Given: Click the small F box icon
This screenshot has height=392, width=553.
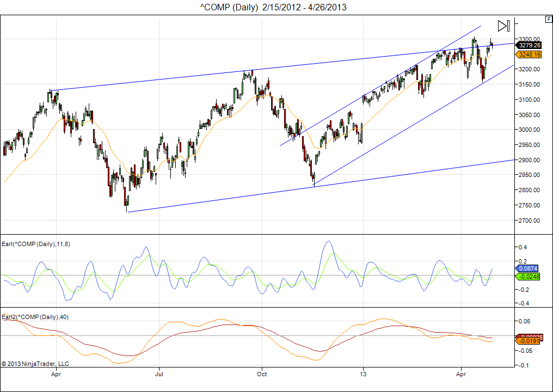Looking at the screenshot, I should [x=548, y=19].
